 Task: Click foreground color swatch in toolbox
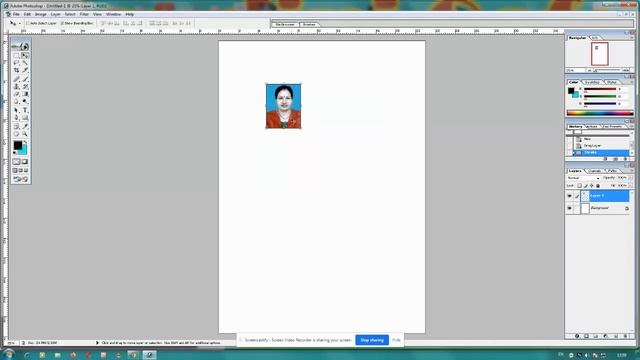(x=17, y=144)
